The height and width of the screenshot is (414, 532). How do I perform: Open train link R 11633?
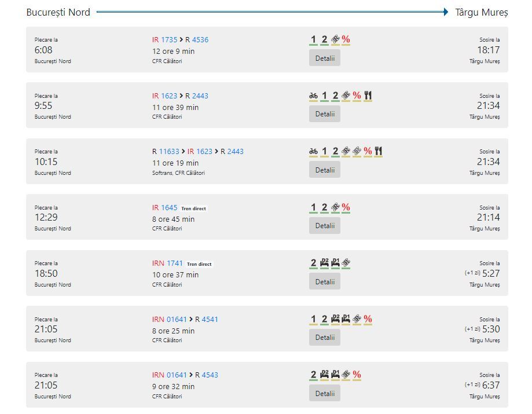point(166,151)
